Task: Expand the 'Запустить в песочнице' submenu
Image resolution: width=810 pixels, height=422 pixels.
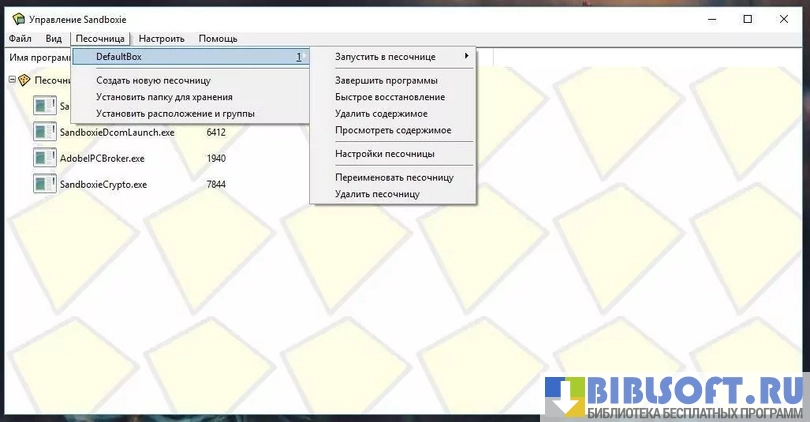Action: point(400,56)
